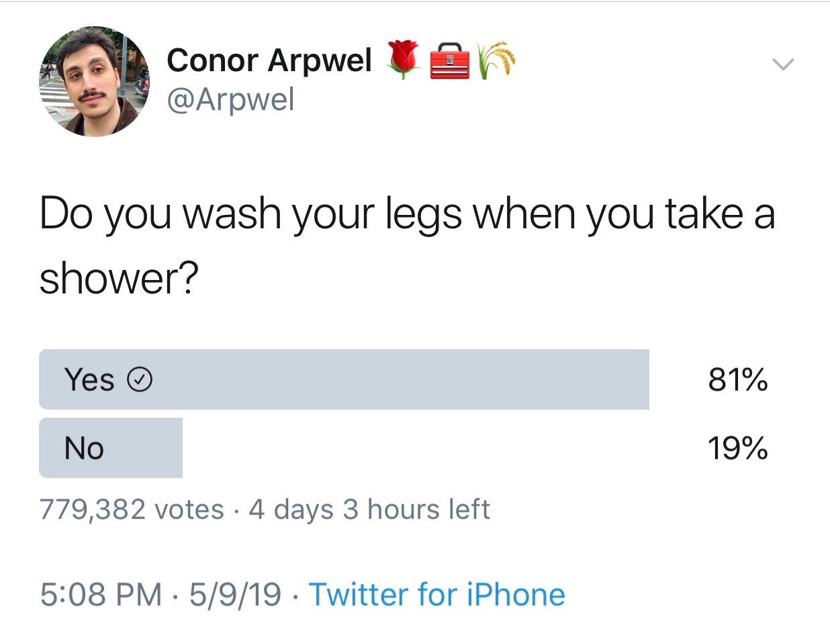This screenshot has width=830, height=644.
Task: Follow the Twitter for iPhone link
Action: pyautogui.click(x=436, y=595)
